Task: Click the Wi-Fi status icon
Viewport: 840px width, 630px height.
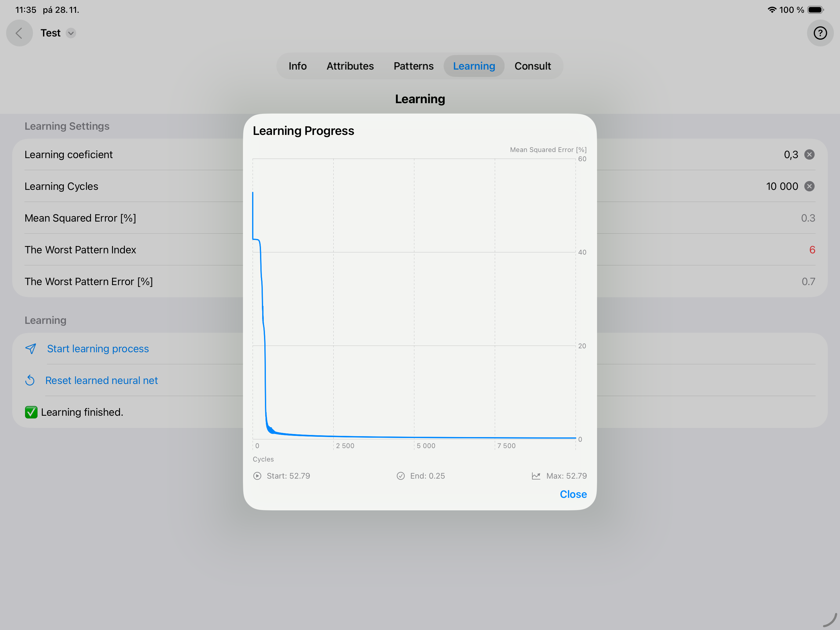Action: [x=772, y=10]
